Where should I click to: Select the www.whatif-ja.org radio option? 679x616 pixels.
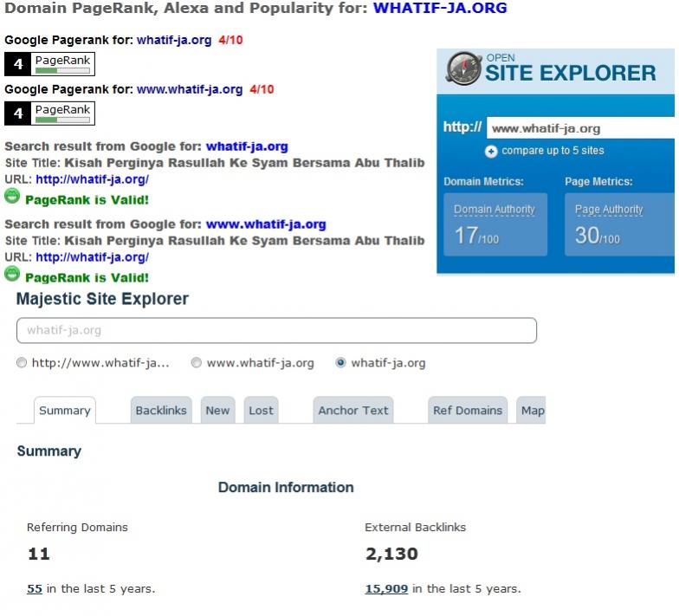196,362
